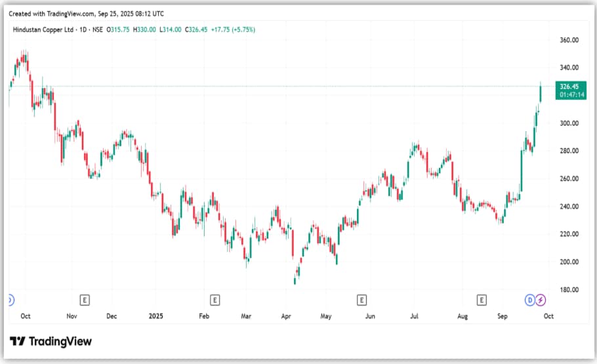Select the earnings E marker before June
This screenshot has width=597, height=364.
coord(361,300)
